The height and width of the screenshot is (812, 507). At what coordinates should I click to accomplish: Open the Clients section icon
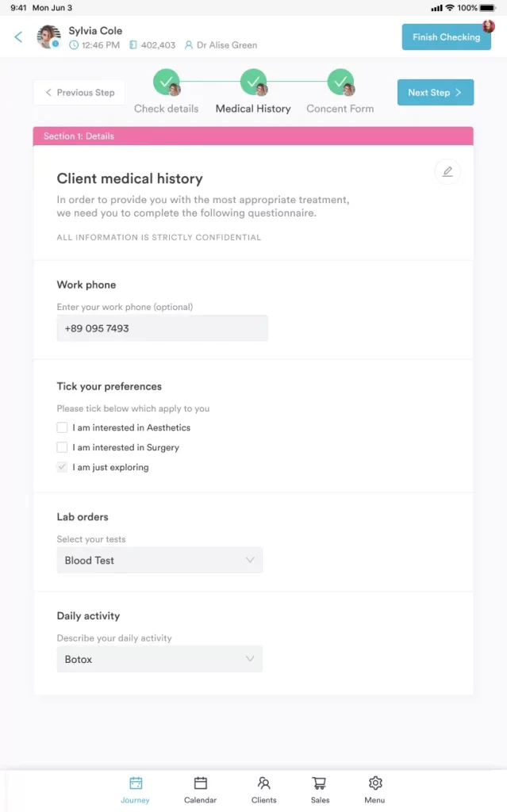point(263,785)
